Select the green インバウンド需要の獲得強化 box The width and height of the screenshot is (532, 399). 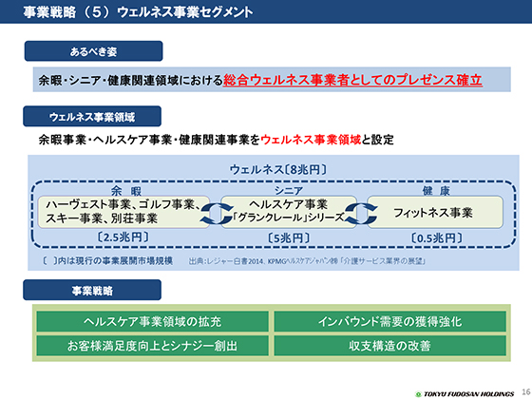point(389,321)
